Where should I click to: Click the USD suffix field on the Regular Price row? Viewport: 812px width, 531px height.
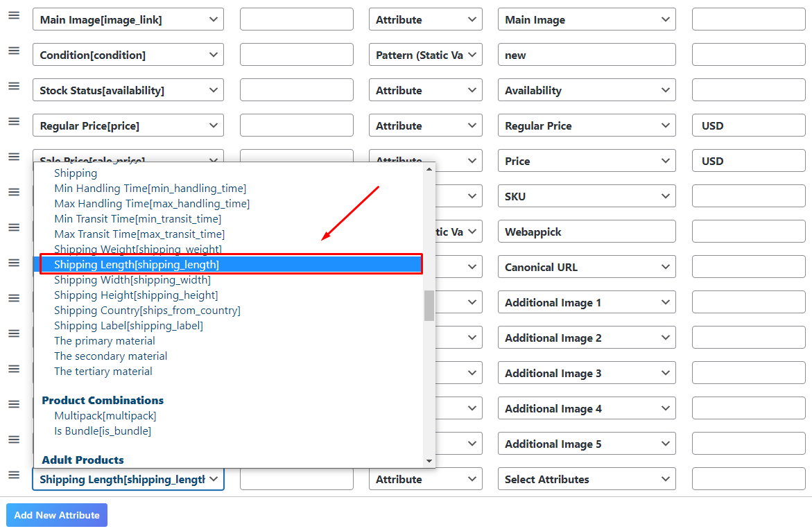tap(748, 125)
